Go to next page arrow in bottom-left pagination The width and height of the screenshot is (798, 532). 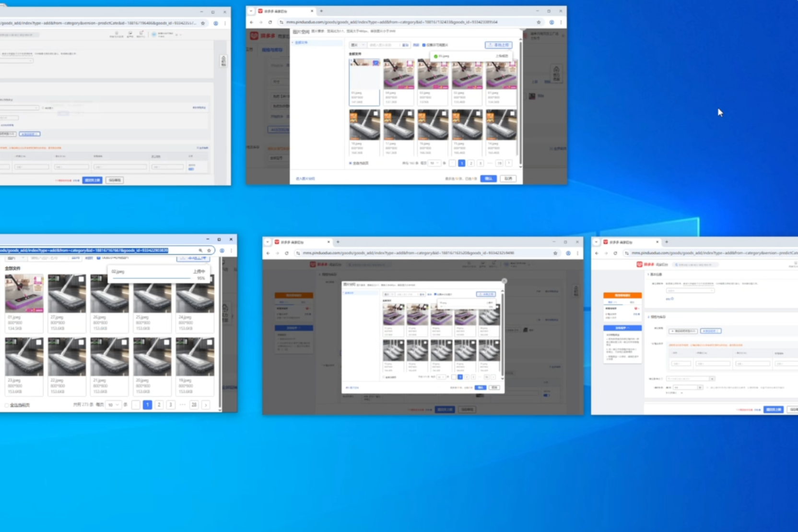[x=206, y=405]
